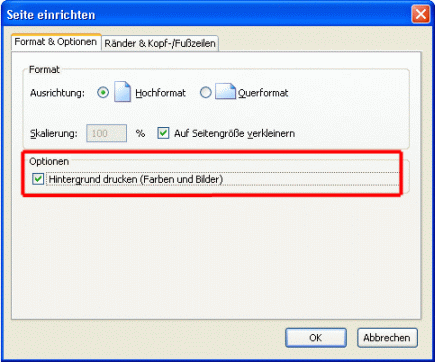Click the Ausrichtung label

coord(57,93)
